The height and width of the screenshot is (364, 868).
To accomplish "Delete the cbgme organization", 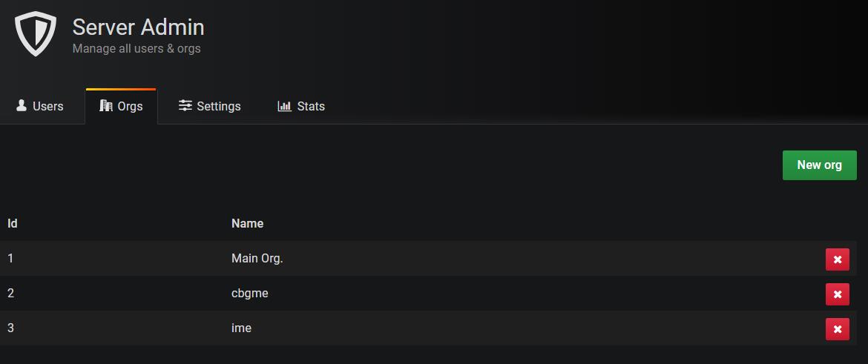I will [837, 294].
